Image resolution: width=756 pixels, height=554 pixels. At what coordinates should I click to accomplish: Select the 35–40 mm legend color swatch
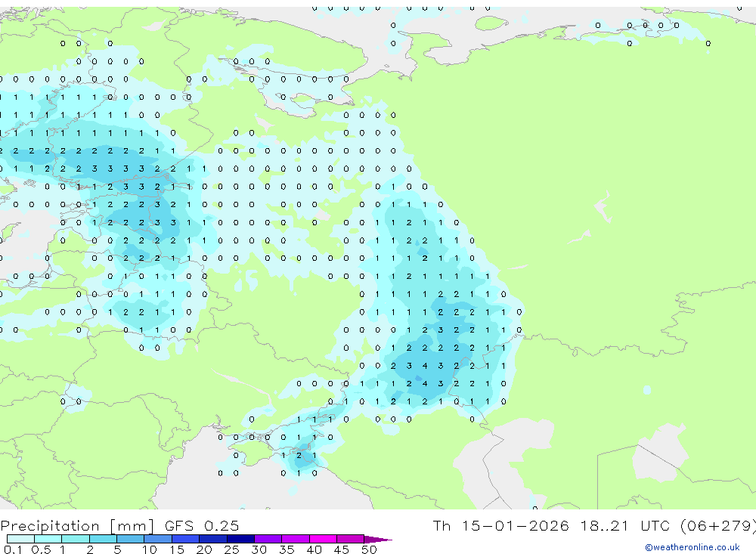[295, 539]
